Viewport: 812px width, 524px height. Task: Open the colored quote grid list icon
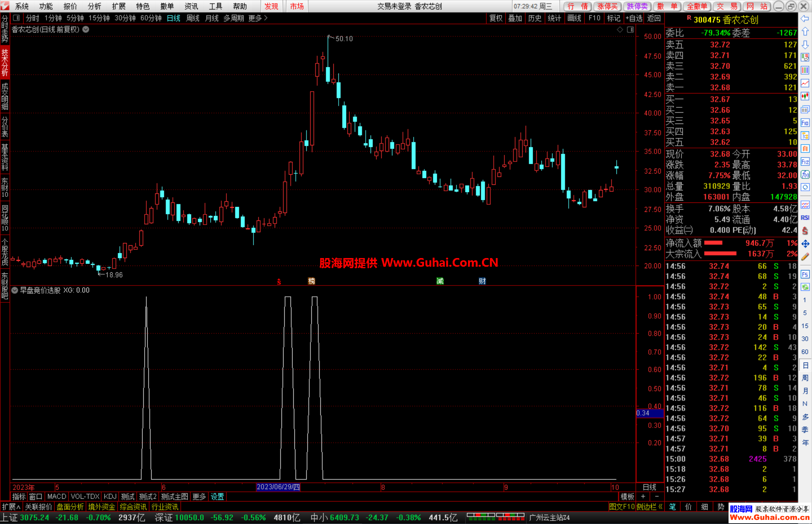(805, 70)
